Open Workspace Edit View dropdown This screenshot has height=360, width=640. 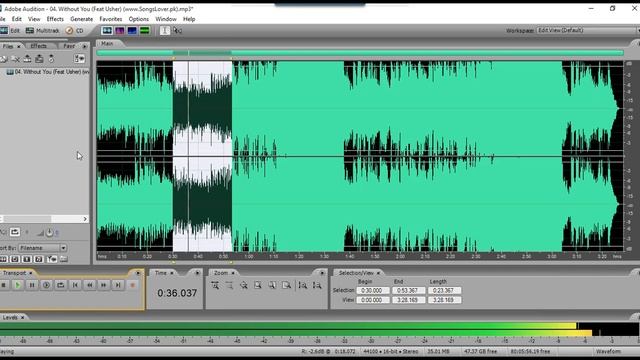587,30
